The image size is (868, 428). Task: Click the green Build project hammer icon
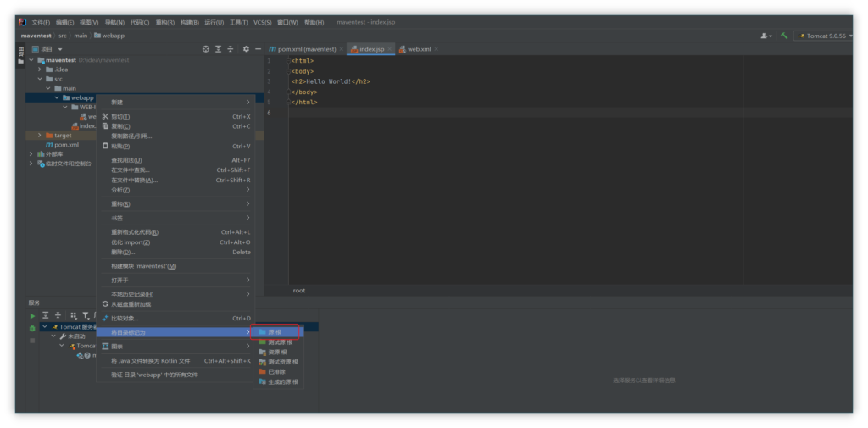(784, 36)
